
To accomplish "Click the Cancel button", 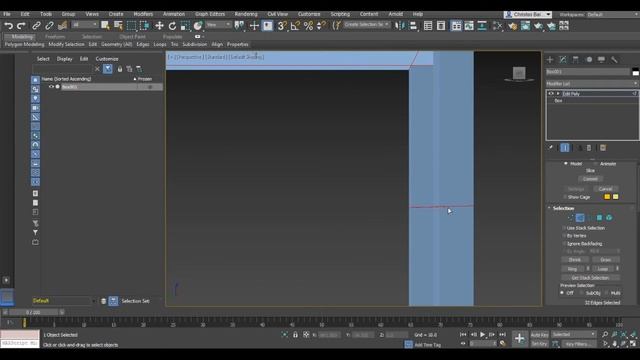I will click(x=605, y=189).
